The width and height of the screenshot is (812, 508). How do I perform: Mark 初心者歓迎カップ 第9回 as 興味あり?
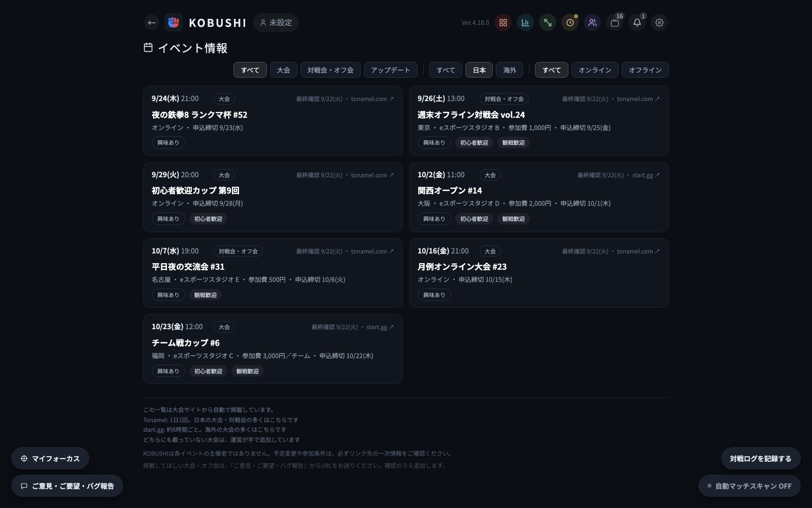point(168,219)
